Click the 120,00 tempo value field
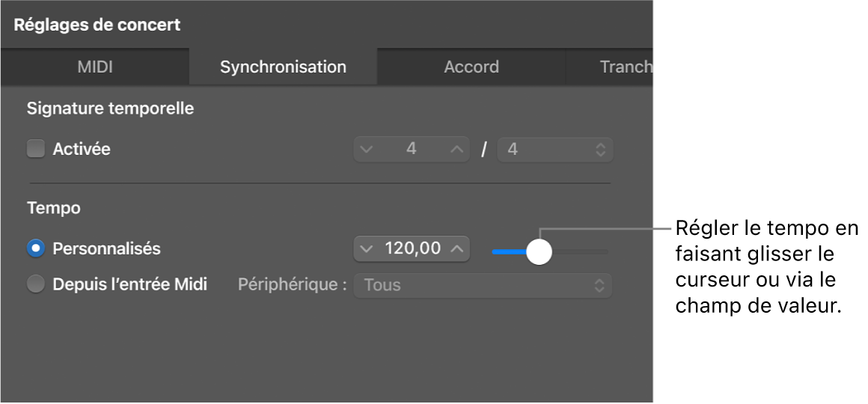The height and width of the screenshot is (404, 868). 412,248
